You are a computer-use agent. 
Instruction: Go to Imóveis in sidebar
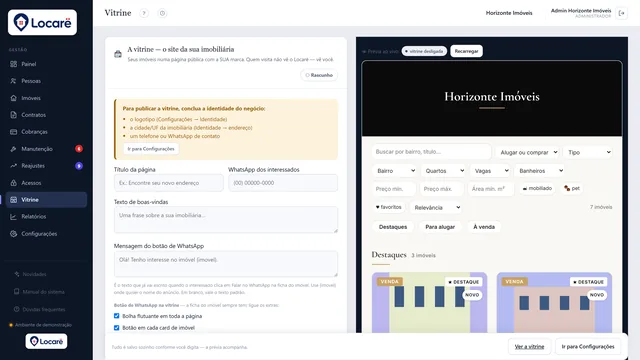coord(46,98)
